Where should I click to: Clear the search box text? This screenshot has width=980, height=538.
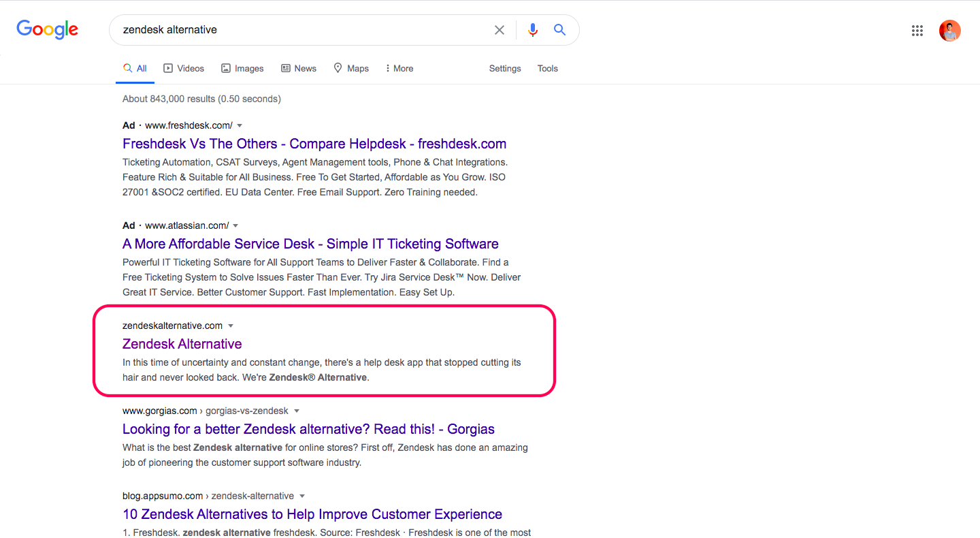coord(500,30)
